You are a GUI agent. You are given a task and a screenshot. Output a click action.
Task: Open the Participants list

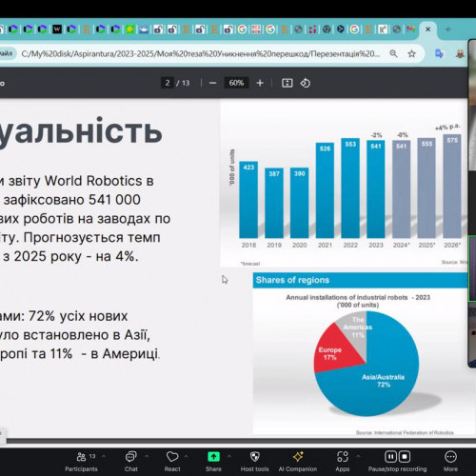81,461
